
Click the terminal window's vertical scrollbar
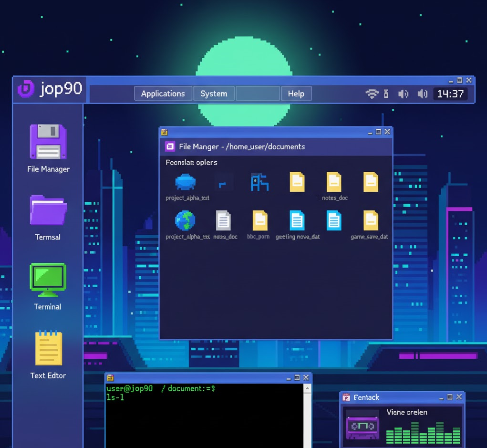tap(307, 415)
